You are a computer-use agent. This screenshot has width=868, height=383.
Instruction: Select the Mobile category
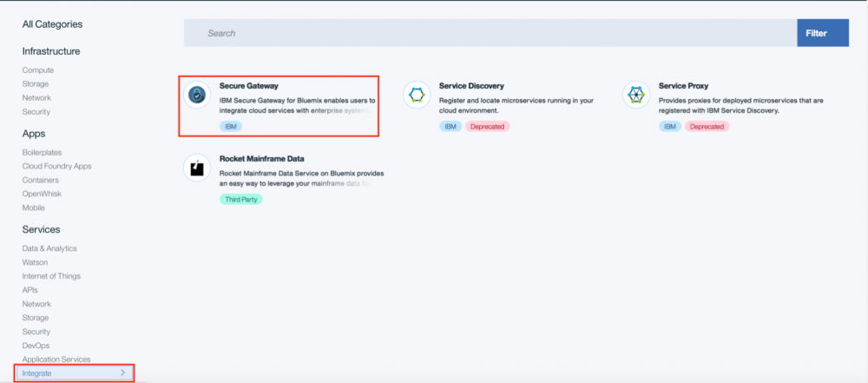(34, 208)
